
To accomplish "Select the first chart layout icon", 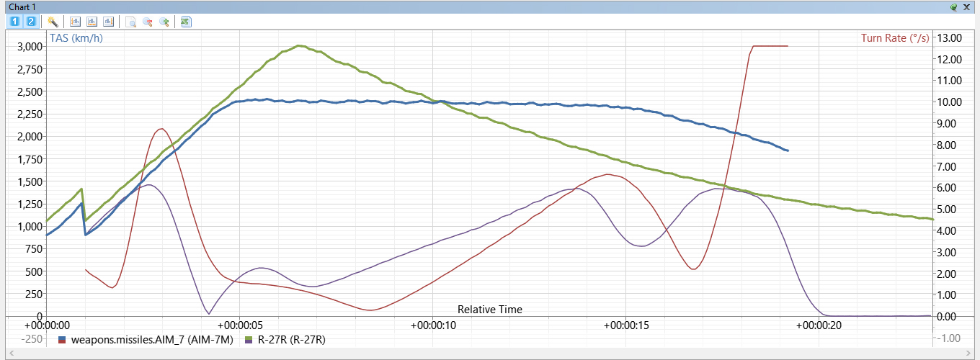I will tap(76, 22).
